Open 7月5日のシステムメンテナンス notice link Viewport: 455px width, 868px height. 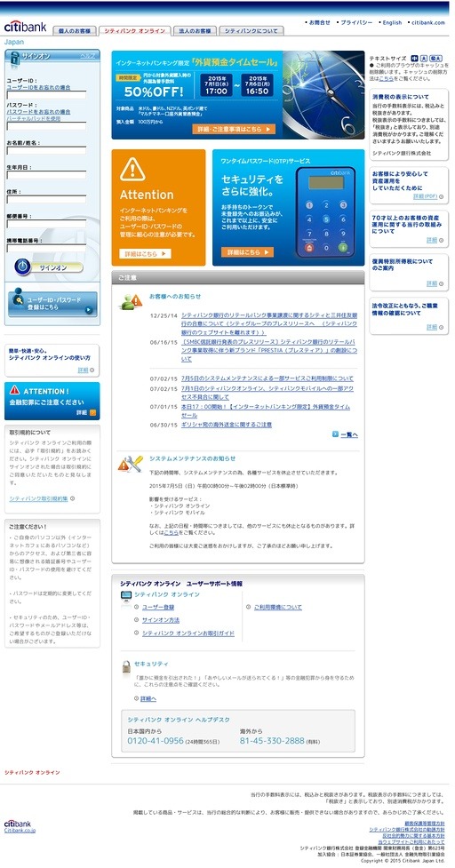tap(267, 378)
